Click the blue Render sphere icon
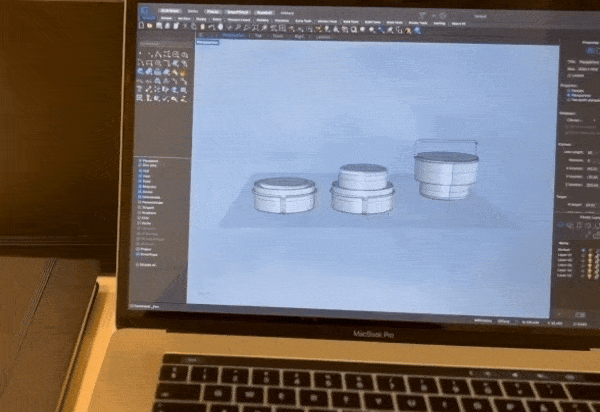The width and height of the screenshot is (600, 412). click(417, 31)
